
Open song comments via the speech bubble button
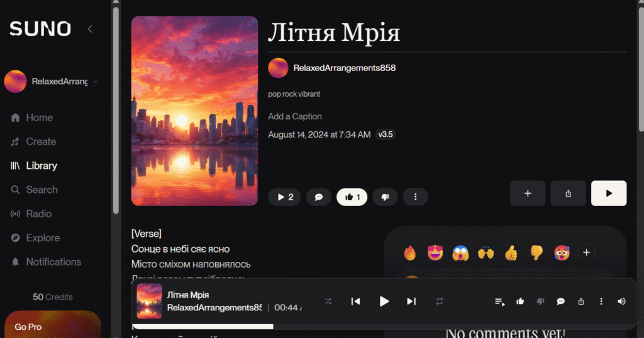tap(319, 197)
